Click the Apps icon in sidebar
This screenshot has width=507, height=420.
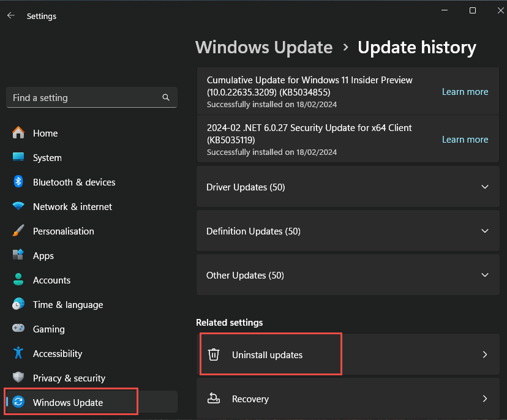[18, 255]
